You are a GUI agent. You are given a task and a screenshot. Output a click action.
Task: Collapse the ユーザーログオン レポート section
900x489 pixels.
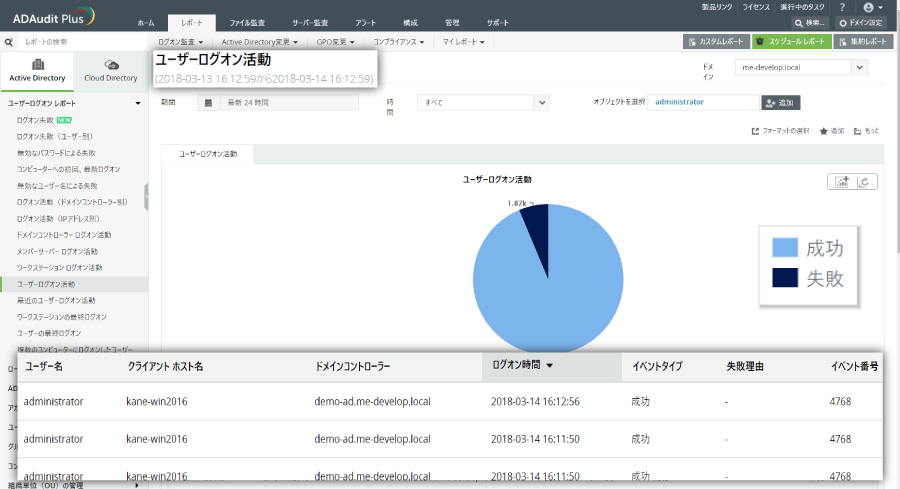point(137,103)
